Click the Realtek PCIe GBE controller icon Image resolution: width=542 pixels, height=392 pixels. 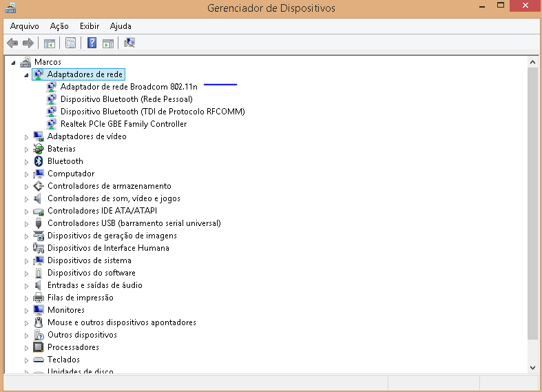[52, 124]
